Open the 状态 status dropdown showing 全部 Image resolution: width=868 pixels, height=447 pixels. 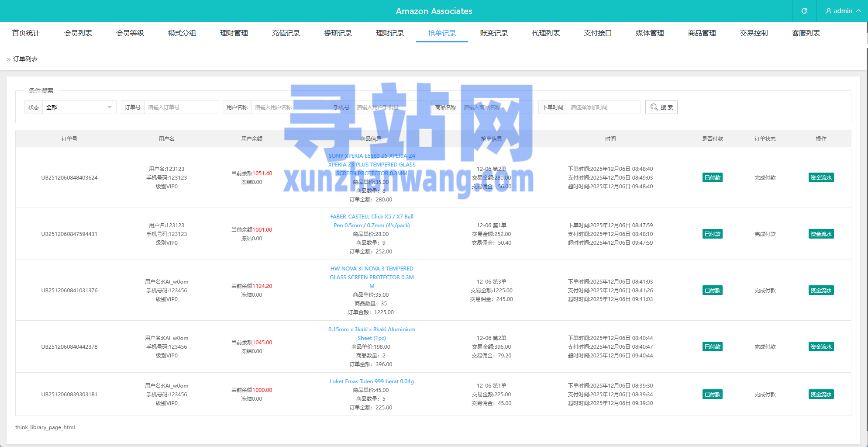(79, 107)
